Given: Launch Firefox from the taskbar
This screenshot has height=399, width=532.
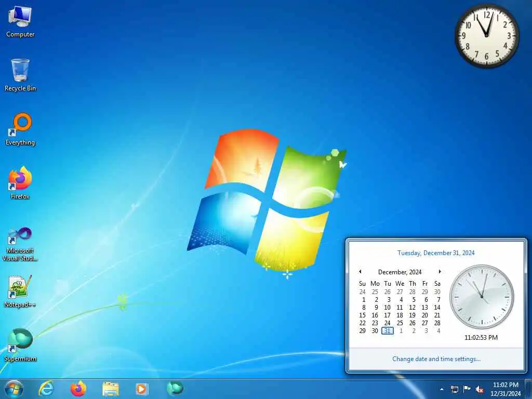Looking at the screenshot, I should (x=78, y=389).
